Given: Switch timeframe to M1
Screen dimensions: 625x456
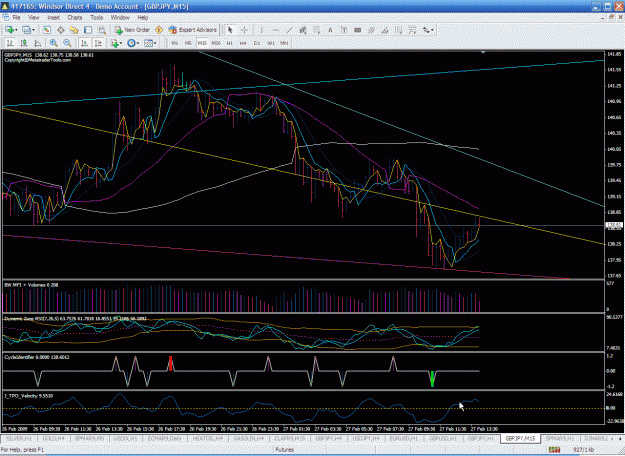Looking at the screenshot, I should [175, 43].
